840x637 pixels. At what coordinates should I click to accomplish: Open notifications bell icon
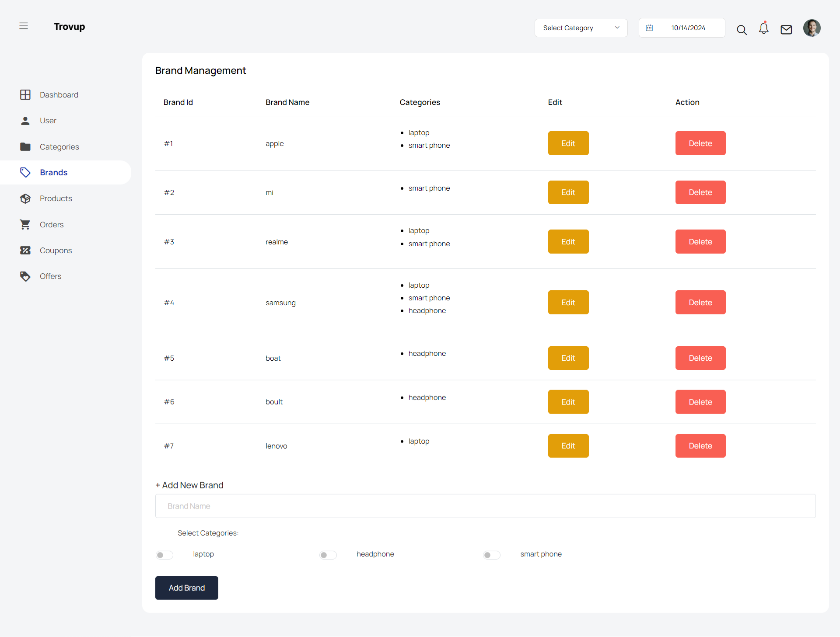click(764, 28)
